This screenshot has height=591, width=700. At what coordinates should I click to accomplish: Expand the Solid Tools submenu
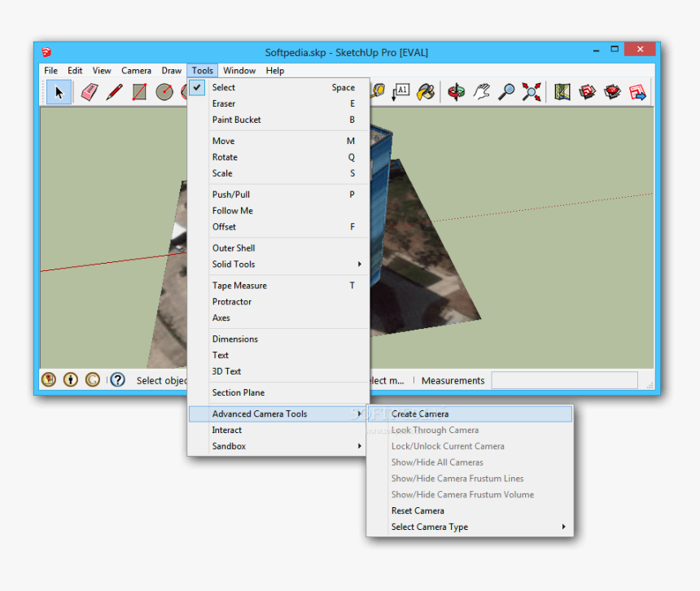point(278,265)
